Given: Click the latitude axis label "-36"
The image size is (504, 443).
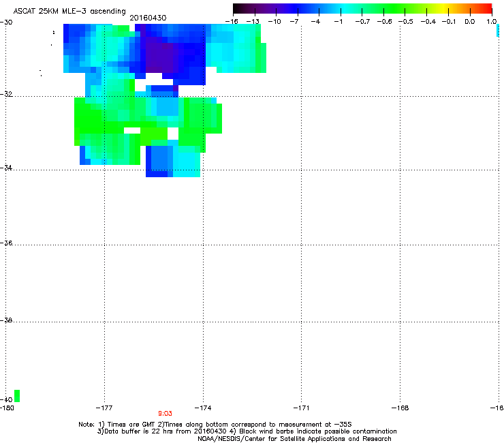Looking at the screenshot, I should click(x=6, y=243).
